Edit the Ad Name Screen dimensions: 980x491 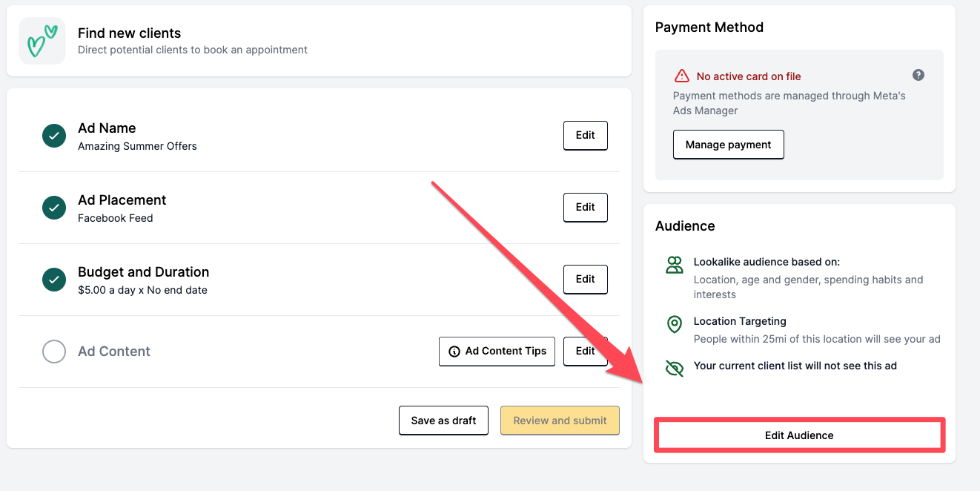pos(585,136)
